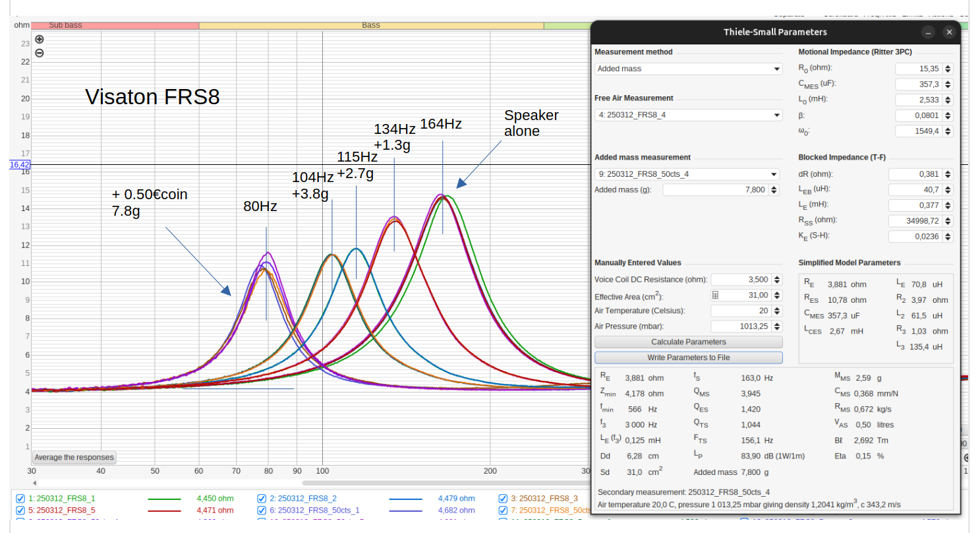The height and width of the screenshot is (533, 980).
Task: Click the dR (ohm) spinner arrows
Action: point(947,174)
